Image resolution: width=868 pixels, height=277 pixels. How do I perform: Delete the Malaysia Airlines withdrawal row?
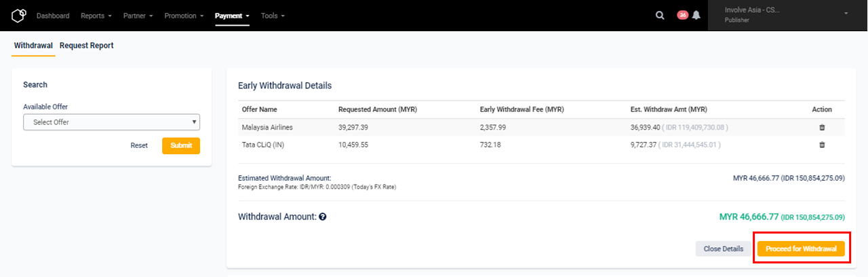[822, 127]
